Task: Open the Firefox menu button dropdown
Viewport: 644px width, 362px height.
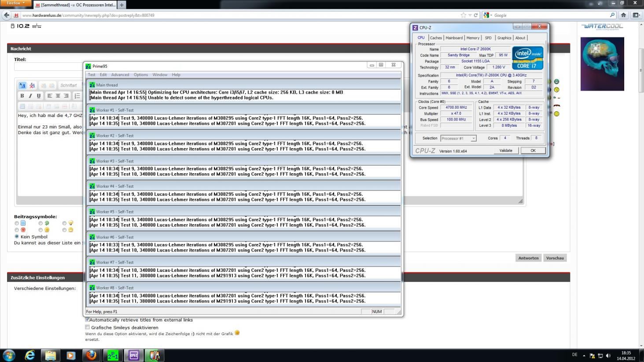Action: [x=16, y=3]
